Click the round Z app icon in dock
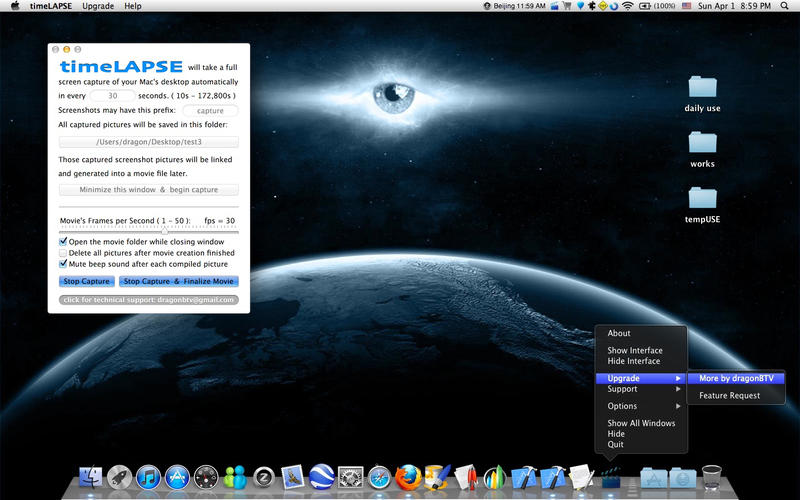 [x=264, y=478]
